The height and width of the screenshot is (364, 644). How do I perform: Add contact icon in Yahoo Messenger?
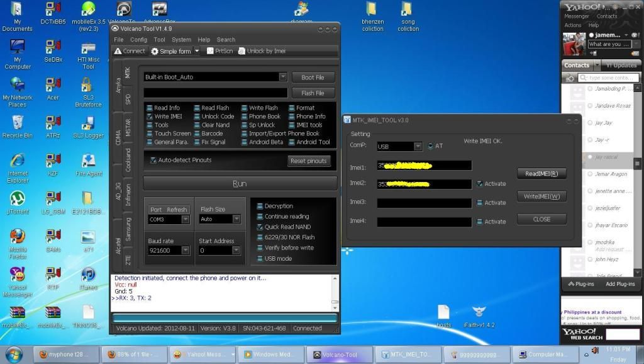point(570,77)
